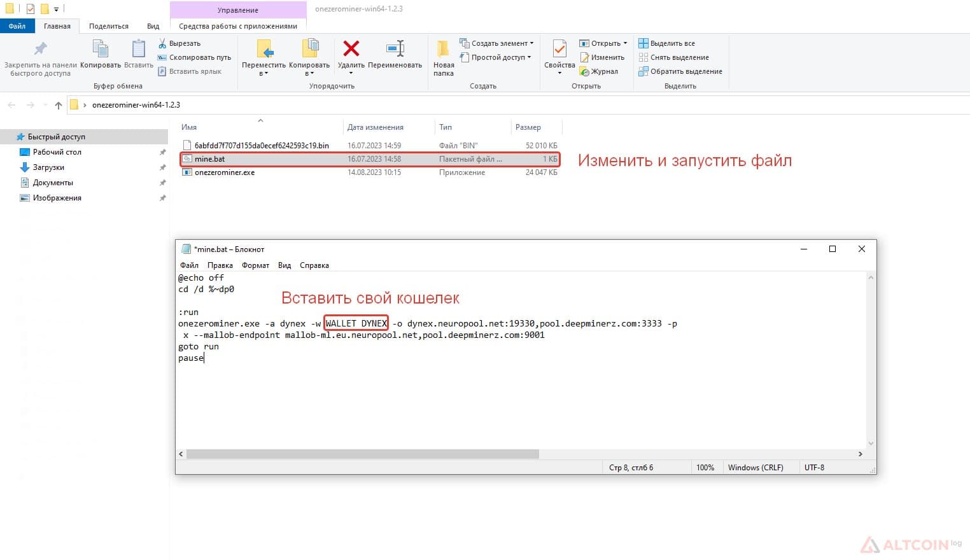Click Вставить ярлык in ribbon
Image resolution: width=970 pixels, height=560 pixels.
[190, 71]
